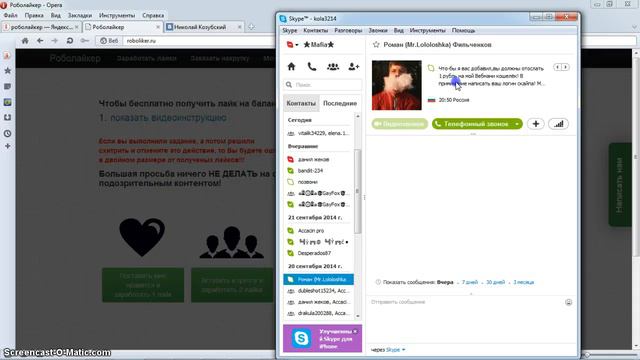Click the Skype contact search field
The image size is (640, 360).
click(x=322, y=85)
